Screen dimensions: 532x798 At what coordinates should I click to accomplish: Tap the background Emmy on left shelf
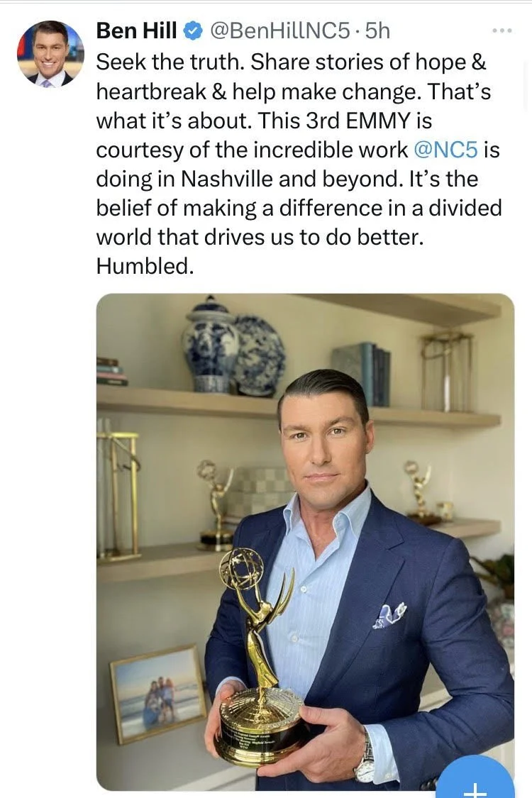click(217, 504)
